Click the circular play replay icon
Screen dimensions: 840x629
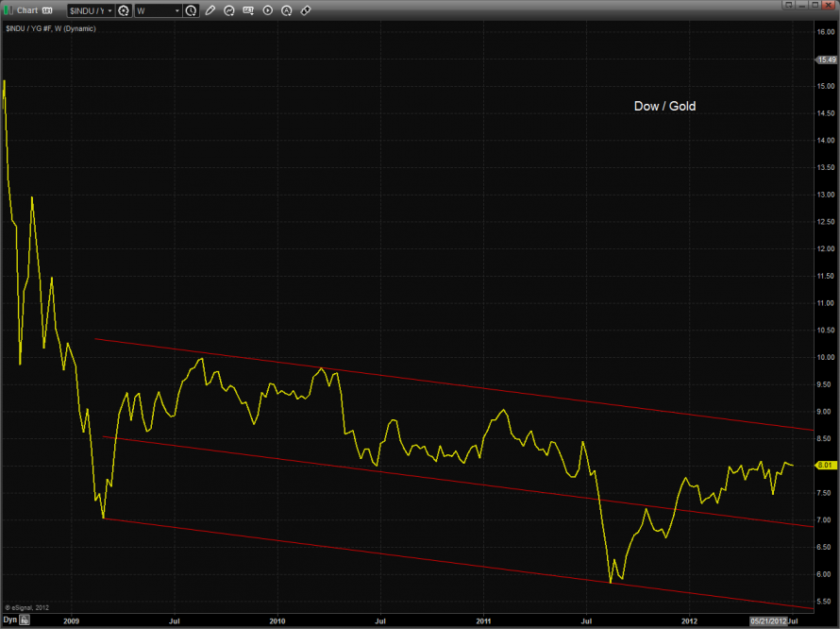267,10
